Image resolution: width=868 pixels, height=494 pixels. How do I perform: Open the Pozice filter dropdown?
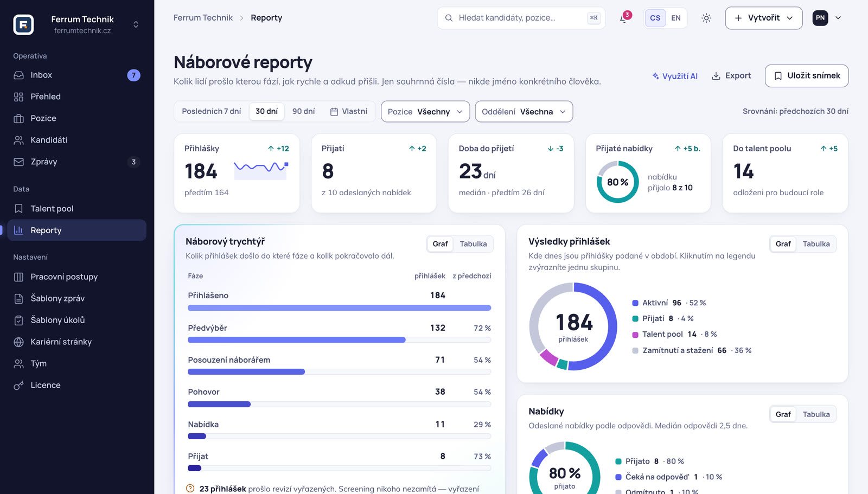[425, 112]
